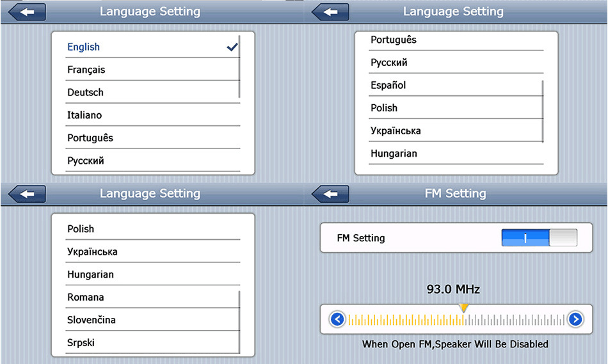Pick Srpski from the list
Image resolution: width=608 pixels, height=364 pixels.
point(81,342)
